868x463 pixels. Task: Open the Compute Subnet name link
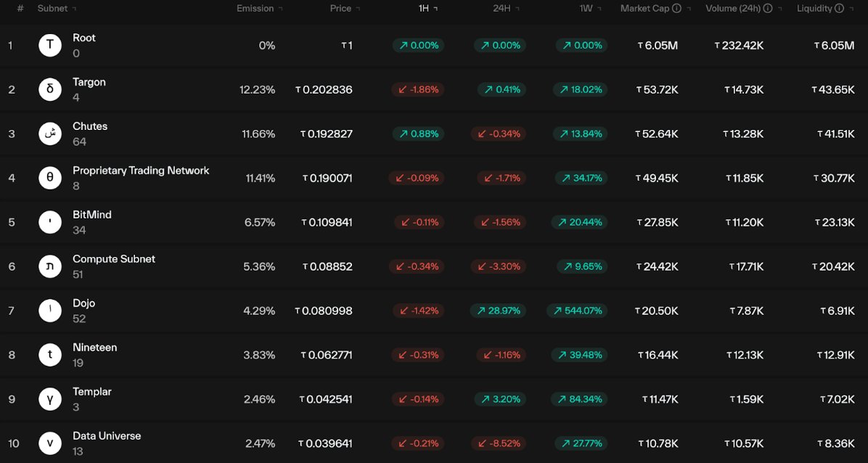(114, 259)
